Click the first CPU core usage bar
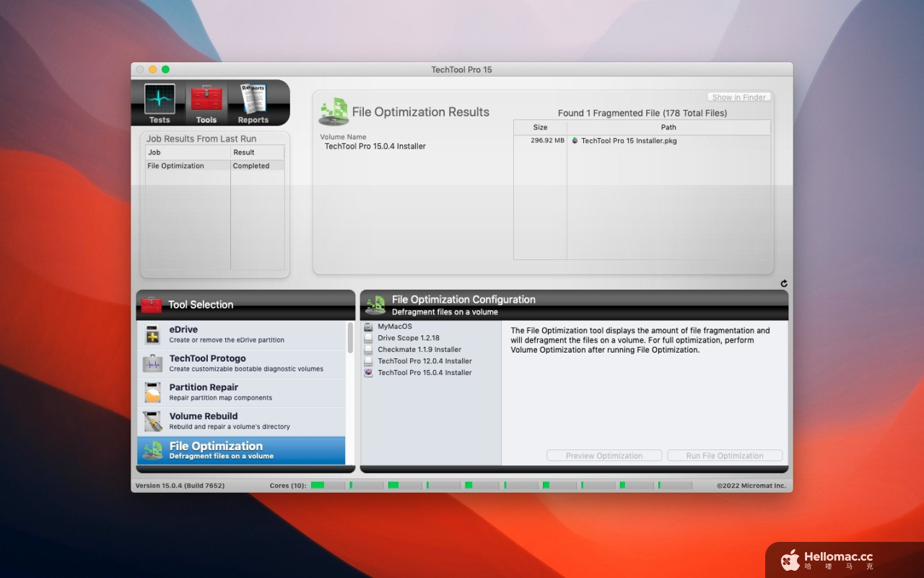 pyautogui.click(x=328, y=486)
